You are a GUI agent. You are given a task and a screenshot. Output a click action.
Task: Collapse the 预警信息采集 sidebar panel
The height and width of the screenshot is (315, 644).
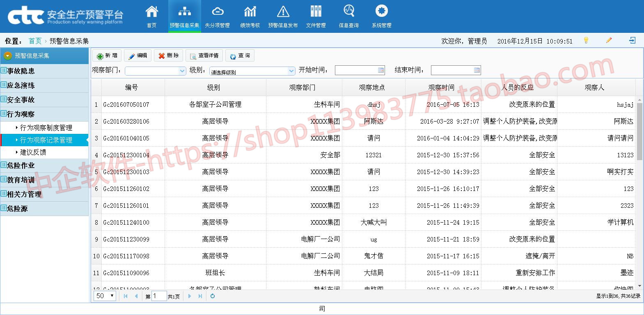tap(7, 56)
